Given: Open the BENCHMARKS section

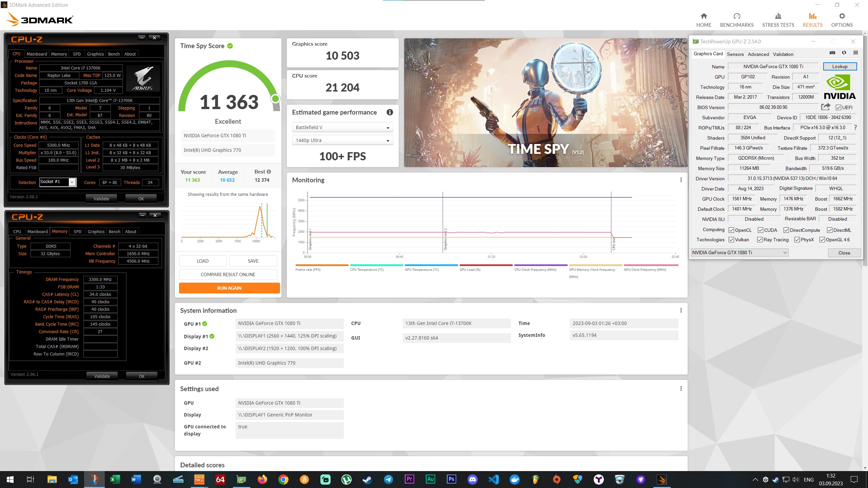Looking at the screenshot, I should point(736,20).
